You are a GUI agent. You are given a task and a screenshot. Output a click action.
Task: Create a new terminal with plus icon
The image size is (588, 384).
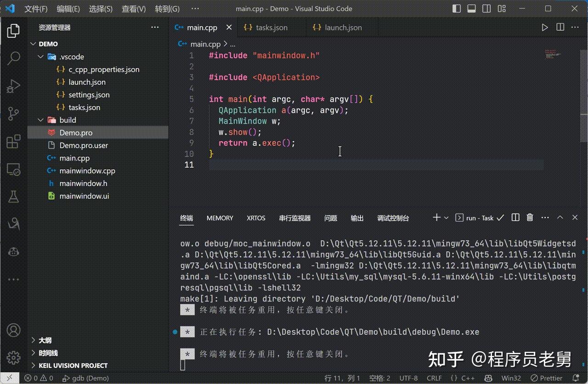tap(436, 218)
